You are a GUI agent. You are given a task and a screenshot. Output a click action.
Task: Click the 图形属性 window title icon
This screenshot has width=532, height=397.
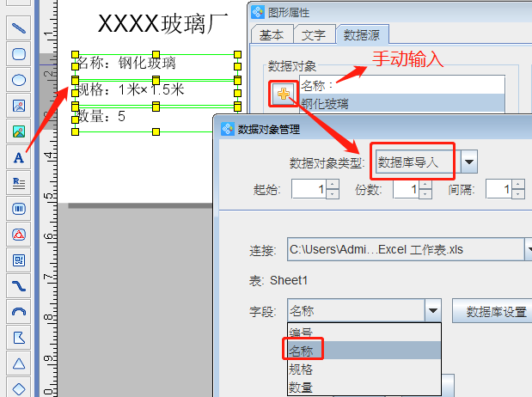[x=258, y=13]
